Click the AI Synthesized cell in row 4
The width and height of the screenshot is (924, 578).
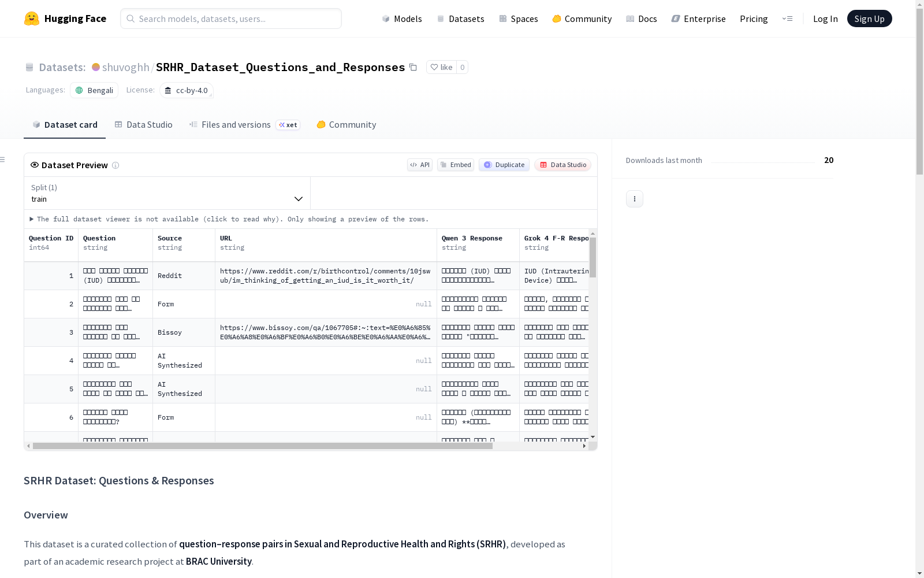[x=184, y=361]
